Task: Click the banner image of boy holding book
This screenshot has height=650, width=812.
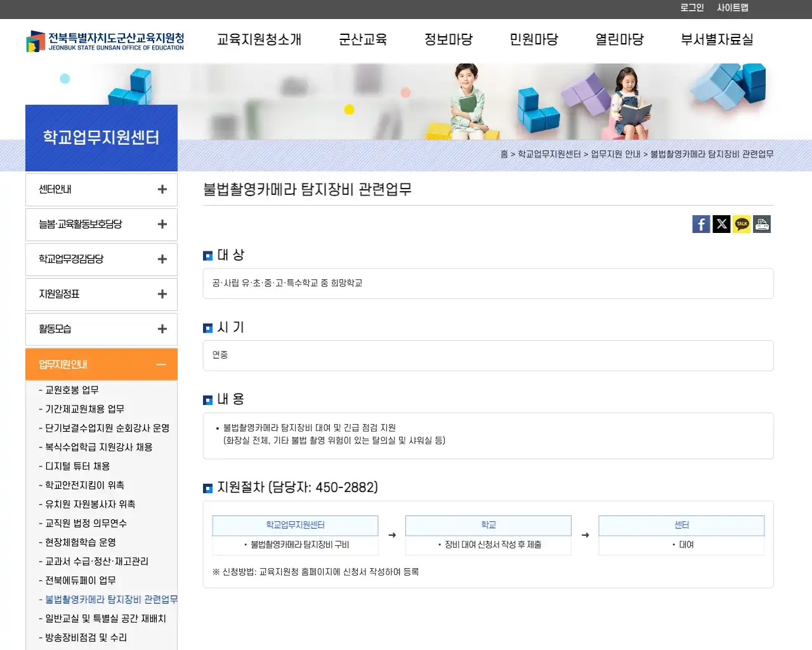Action: tap(467, 102)
